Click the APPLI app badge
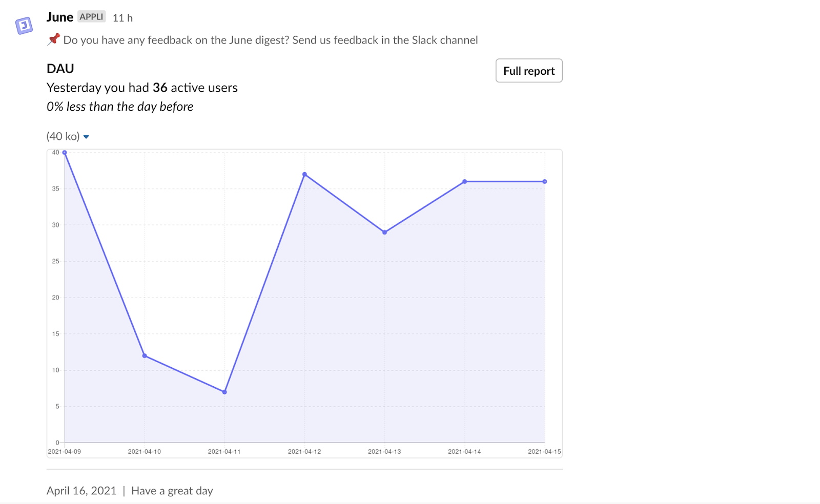This screenshot has width=820, height=504. 91,17
